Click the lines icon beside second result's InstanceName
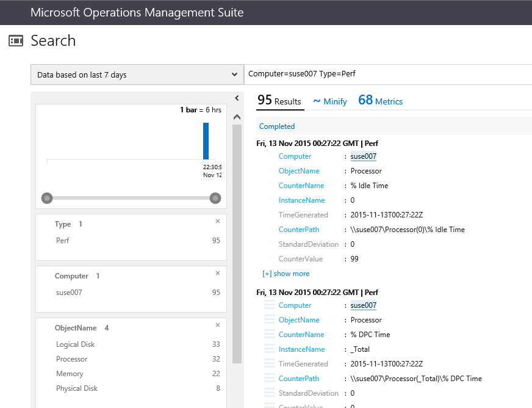The width and height of the screenshot is (532, 408). tap(269, 349)
